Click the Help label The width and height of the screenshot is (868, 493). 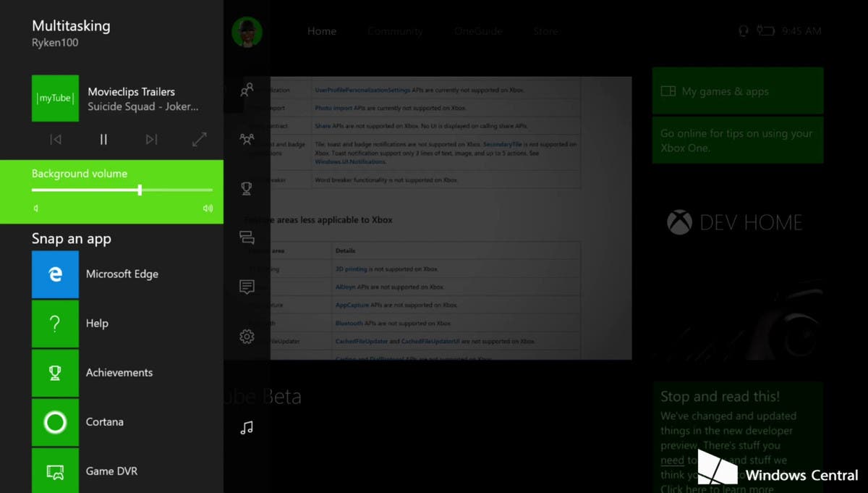(x=97, y=324)
